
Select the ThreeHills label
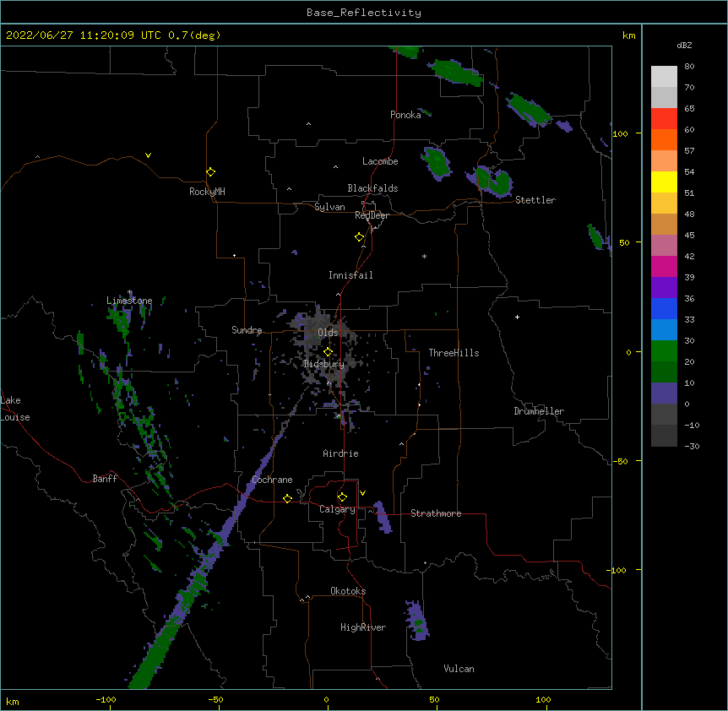454,353
